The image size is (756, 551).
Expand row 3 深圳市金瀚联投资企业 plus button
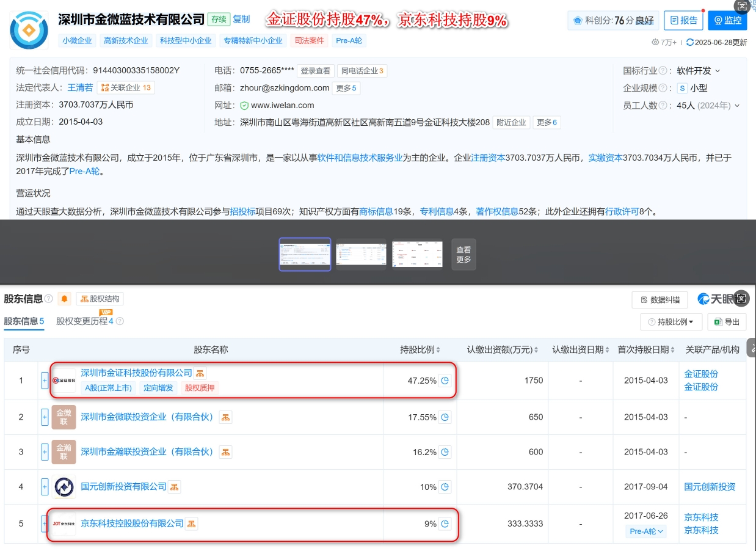45,452
